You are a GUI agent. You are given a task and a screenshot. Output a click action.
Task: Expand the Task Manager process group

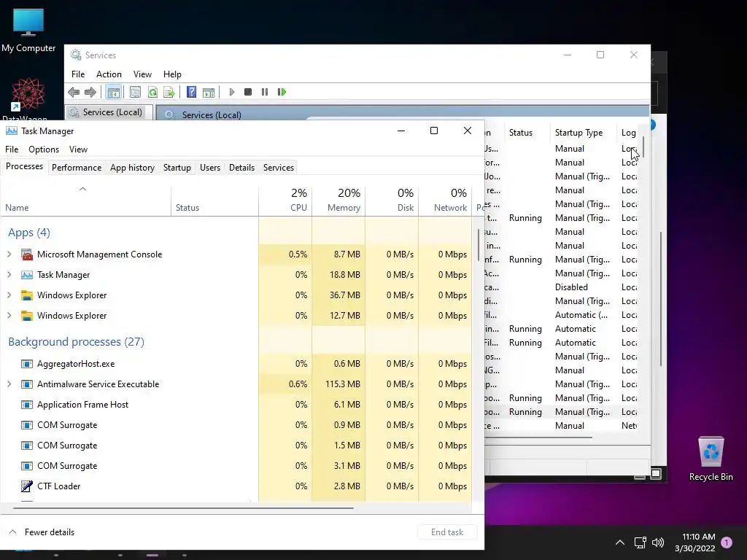click(x=9, y=275)
